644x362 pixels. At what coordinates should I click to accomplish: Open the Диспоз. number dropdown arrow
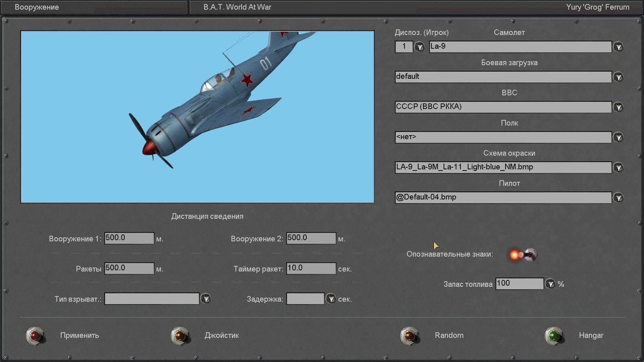click(x=419, y=47)
